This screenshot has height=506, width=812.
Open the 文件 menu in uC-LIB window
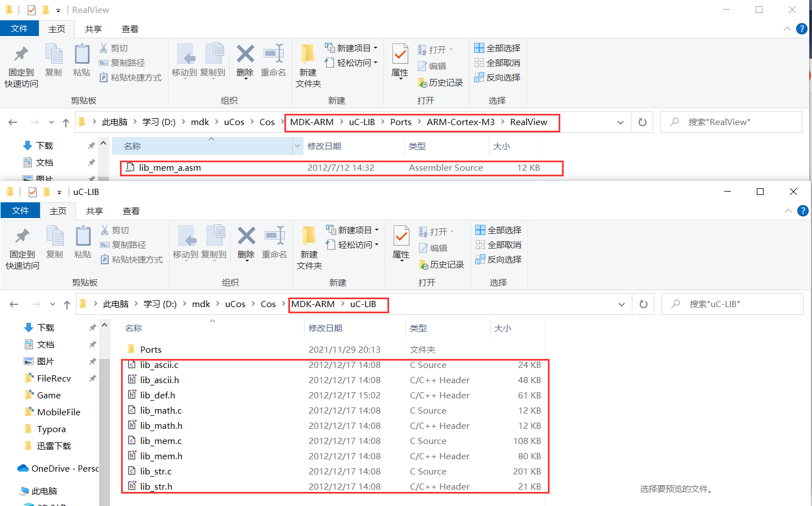pyautogui.click(x=20, y=210)
